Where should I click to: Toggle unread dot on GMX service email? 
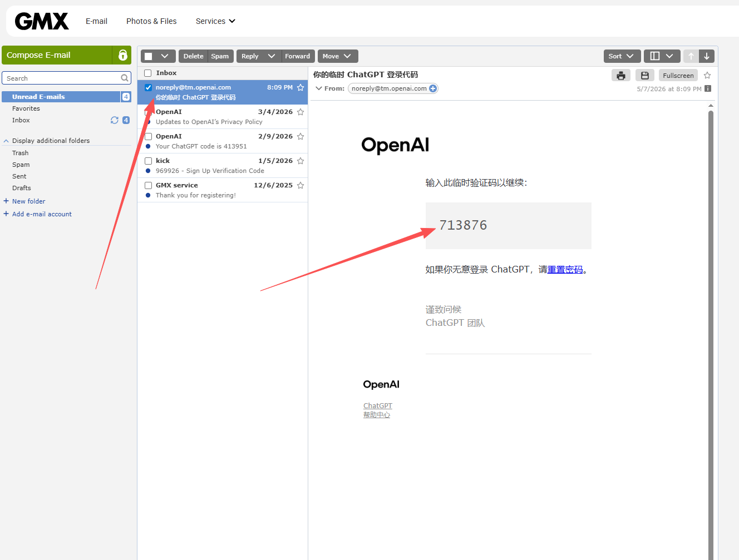tap(148, 195)
